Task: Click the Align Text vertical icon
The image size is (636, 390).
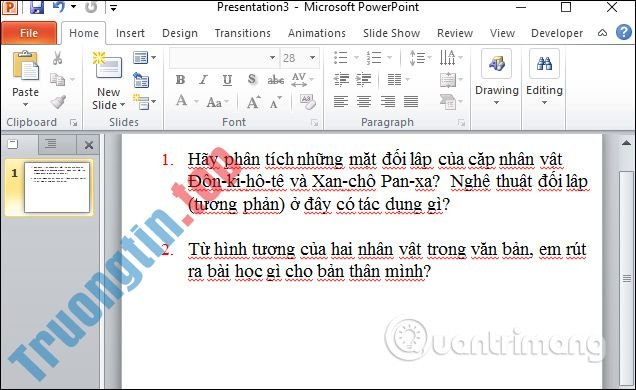Action: coord(448,80)
